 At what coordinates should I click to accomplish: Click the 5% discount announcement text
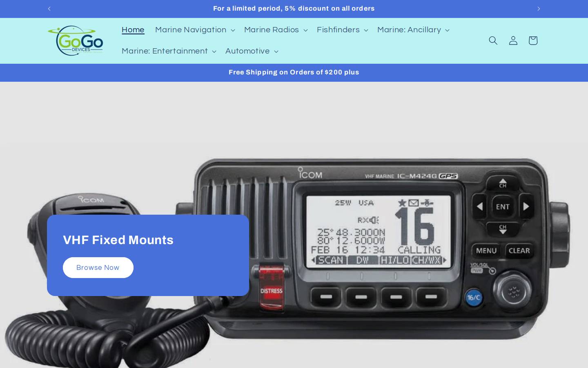[294, 9]
